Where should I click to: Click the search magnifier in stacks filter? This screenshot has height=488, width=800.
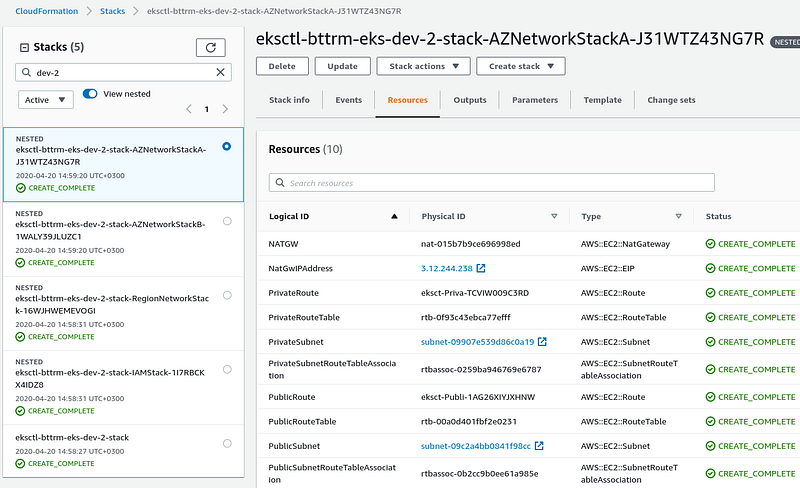click(27, 72)
